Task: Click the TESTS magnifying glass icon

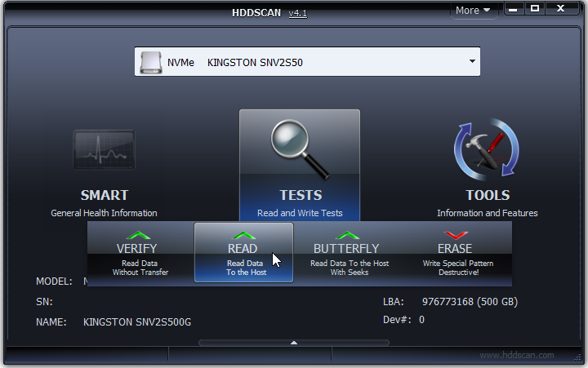Action: tap(300, 149)
